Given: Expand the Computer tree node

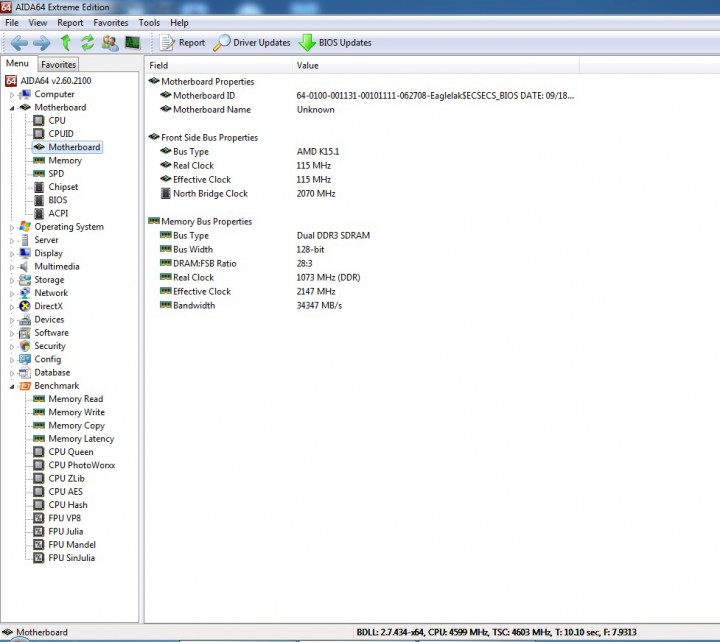Looking at the screenshot, I should pyautogui.click(x=12, y=95).
